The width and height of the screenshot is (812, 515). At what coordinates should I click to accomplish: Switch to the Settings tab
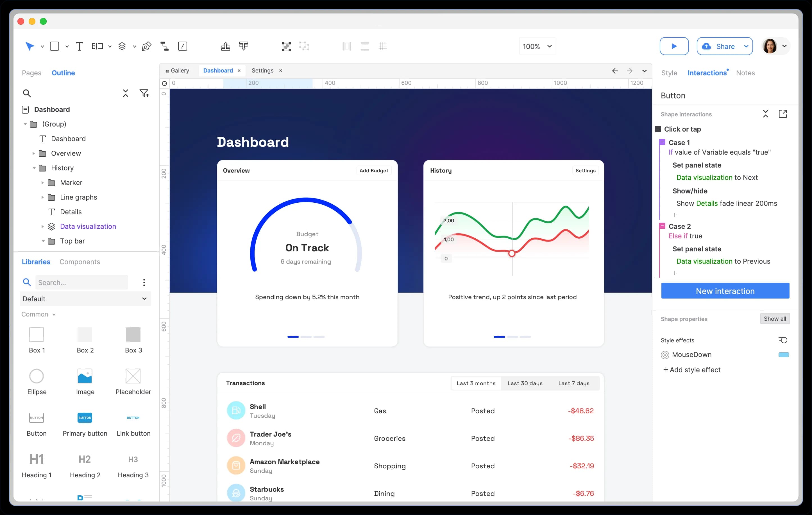click(262, 71)
